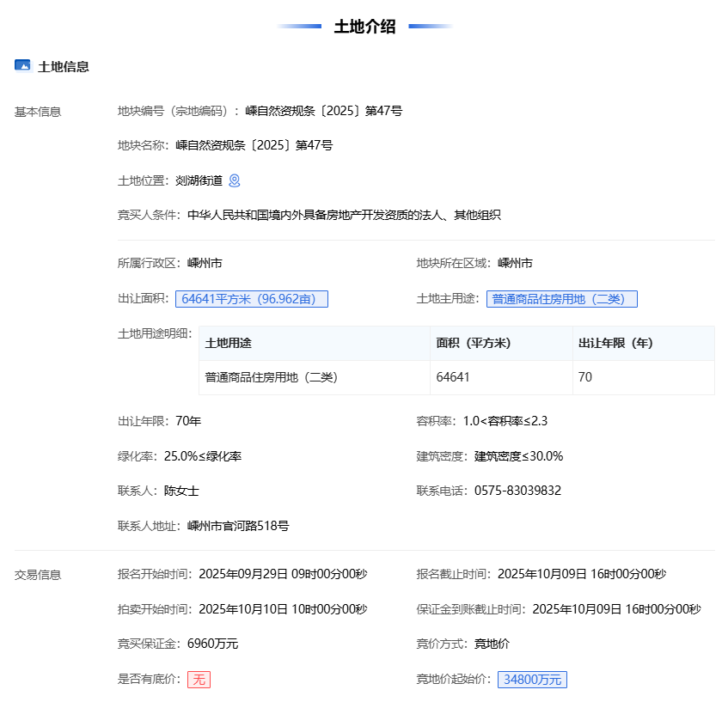This screenshot has width=728, height=702.
Task: Click the red 无 reserve price tag
Action: (x=199, y=680)
